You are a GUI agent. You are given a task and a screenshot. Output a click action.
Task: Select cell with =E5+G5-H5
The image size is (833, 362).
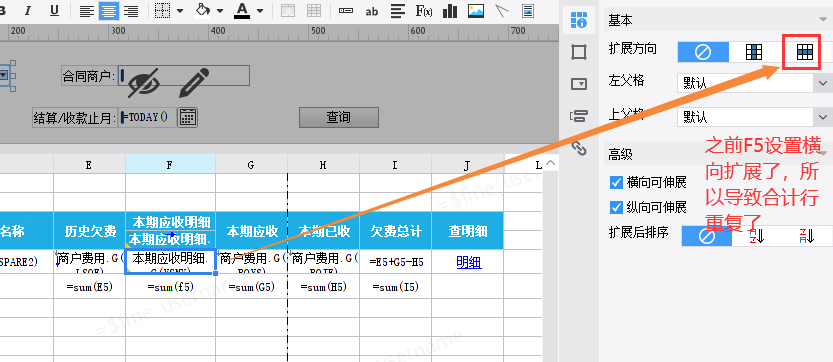395,262
